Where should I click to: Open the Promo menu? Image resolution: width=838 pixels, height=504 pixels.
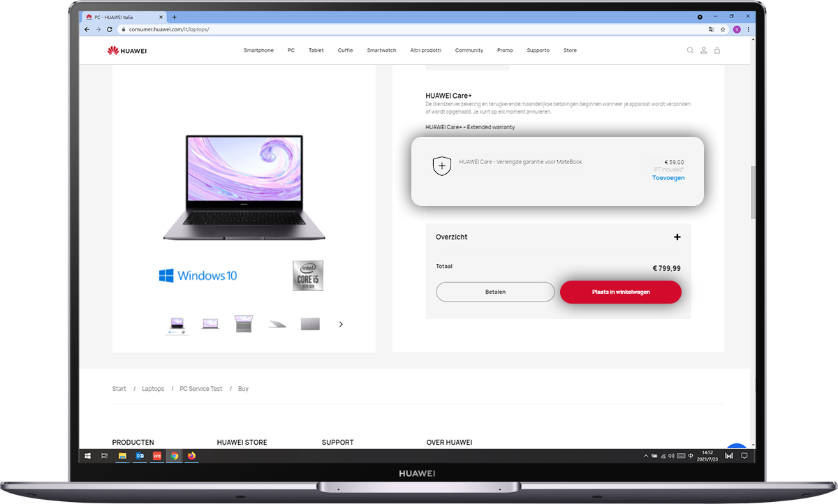coord(505,50)
